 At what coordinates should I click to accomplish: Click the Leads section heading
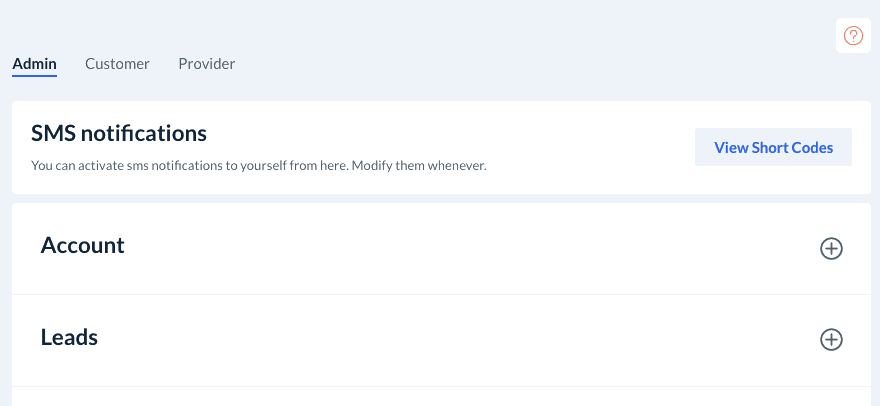pos(69,338)
